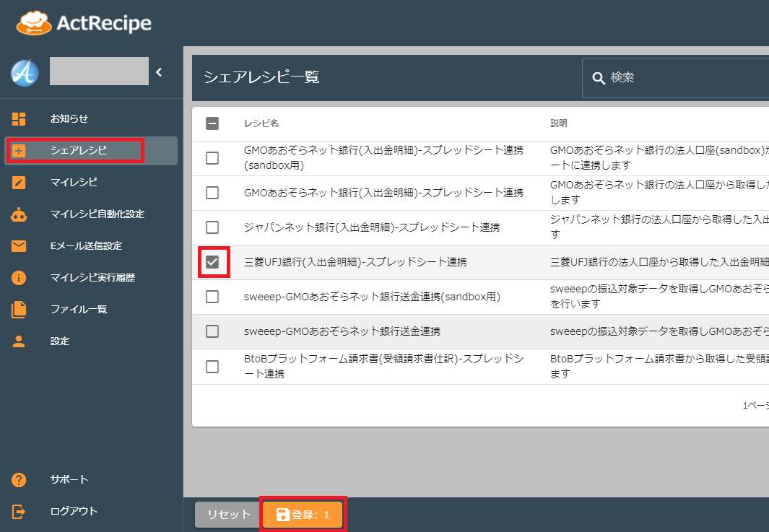Check the sweeep-GMOあおぞらネット銀行送金連携 non-sandbox checkbox

(212, 331)
